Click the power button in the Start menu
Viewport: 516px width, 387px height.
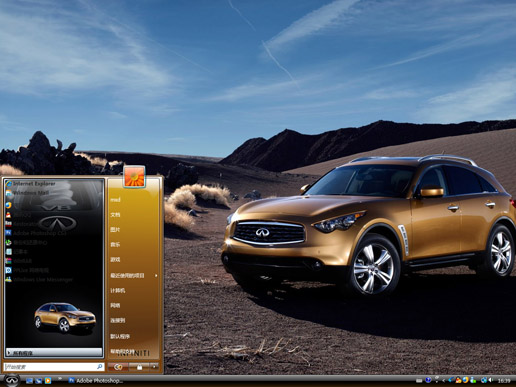118,367
